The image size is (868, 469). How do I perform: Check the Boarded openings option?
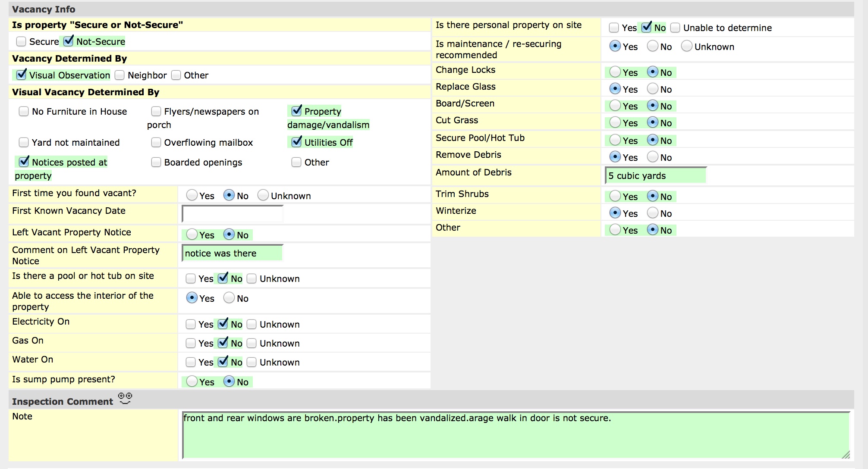(156, 162)
